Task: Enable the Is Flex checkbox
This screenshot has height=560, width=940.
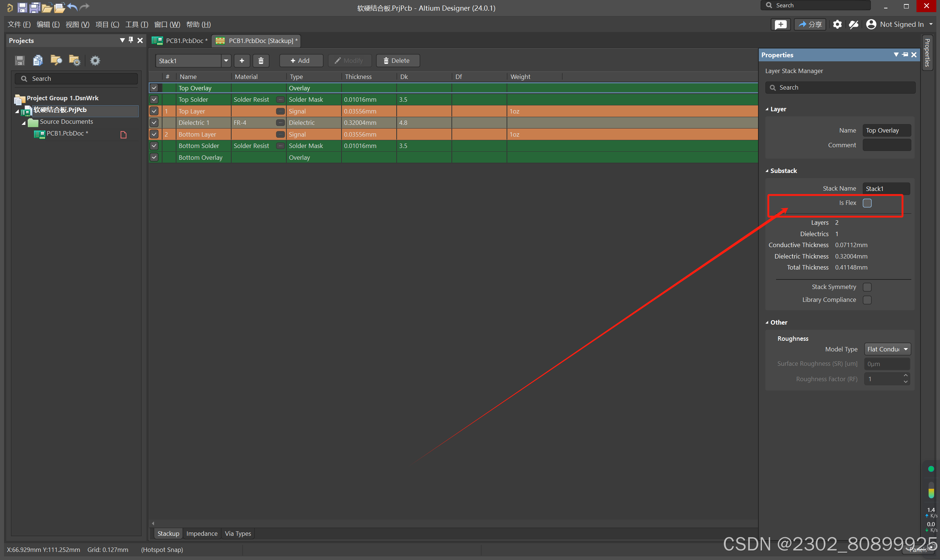Action: click(x=867, y=203)
